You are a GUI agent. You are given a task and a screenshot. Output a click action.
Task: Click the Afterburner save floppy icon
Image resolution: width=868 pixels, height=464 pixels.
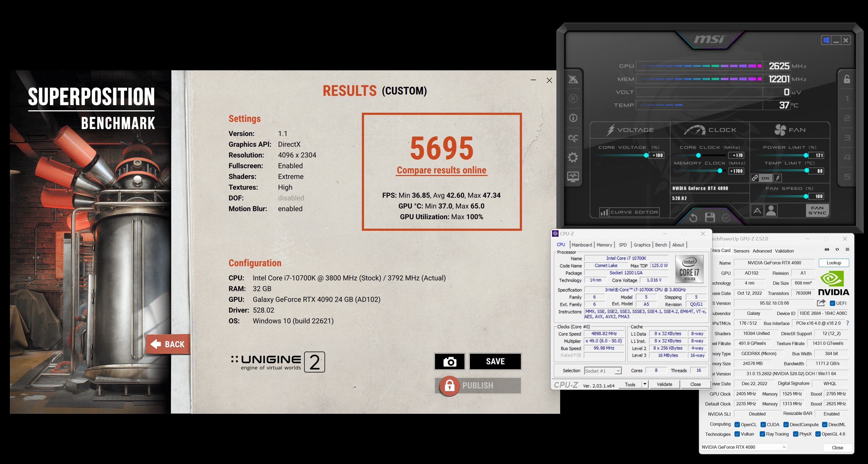(710, 218)
